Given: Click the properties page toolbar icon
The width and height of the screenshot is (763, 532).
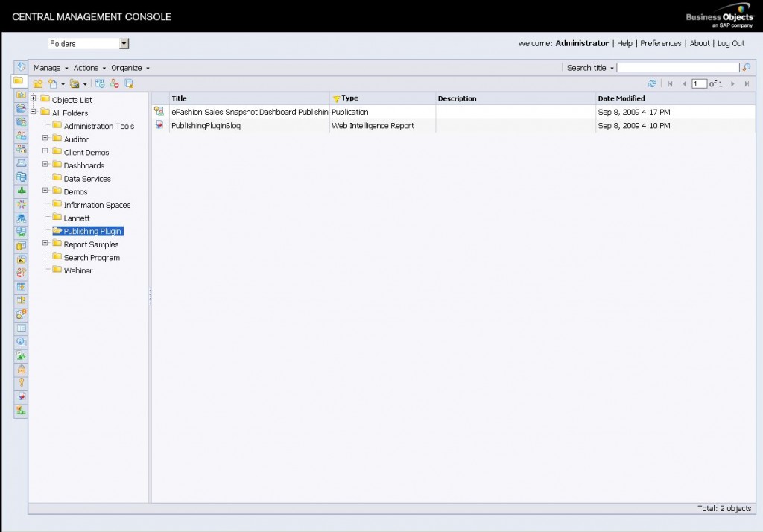Looking at the screenshot, I should [129, 83].
